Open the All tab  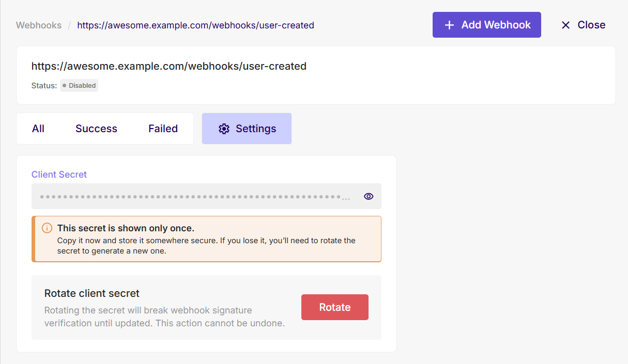point(38,129)
